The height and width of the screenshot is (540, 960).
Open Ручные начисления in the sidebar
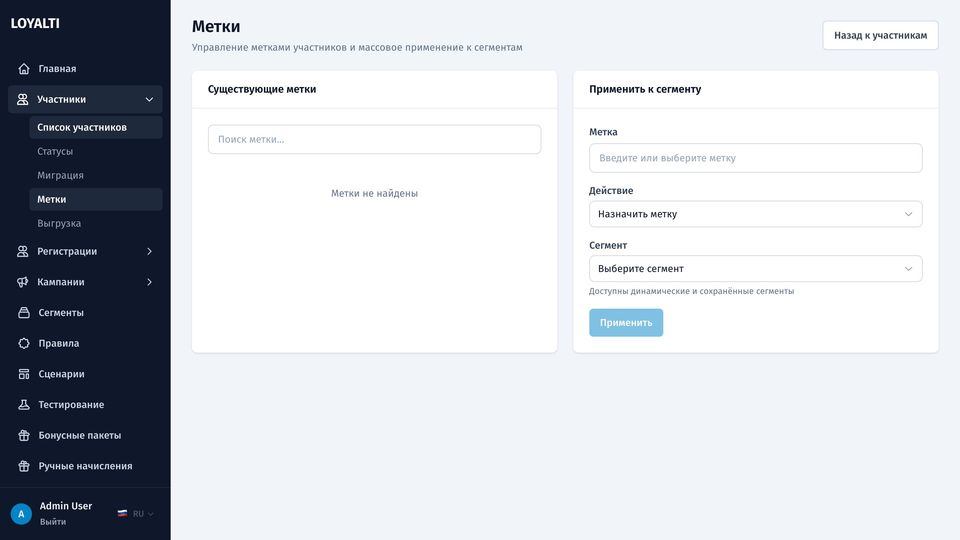85,466
